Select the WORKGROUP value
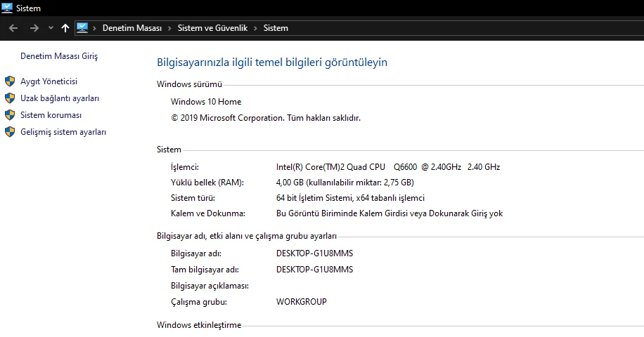The height and width of the screenshot is (337, 644). coord(302,302)
